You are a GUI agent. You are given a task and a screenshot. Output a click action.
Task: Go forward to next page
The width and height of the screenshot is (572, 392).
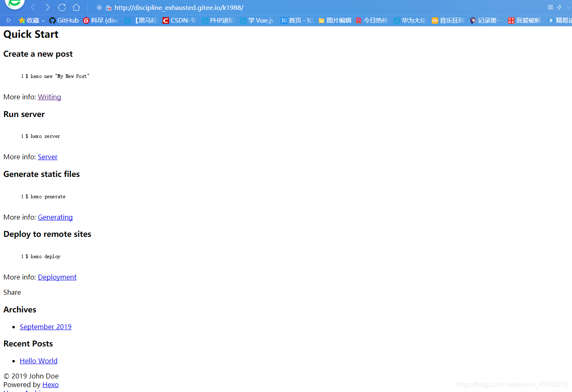click(48, 7)
